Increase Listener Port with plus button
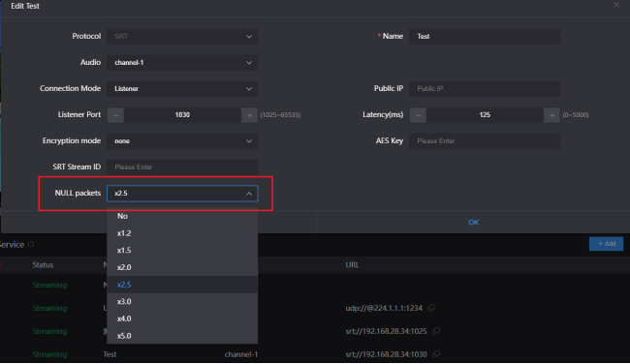 (249, 115)
